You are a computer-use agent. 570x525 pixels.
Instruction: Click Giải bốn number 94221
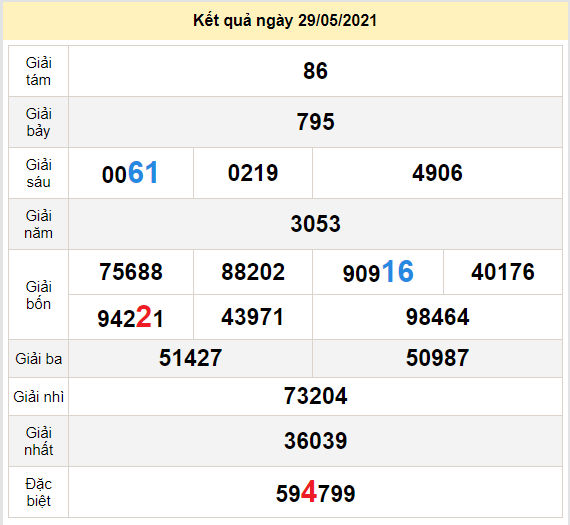pyautogui.click(x=130, y=317)
